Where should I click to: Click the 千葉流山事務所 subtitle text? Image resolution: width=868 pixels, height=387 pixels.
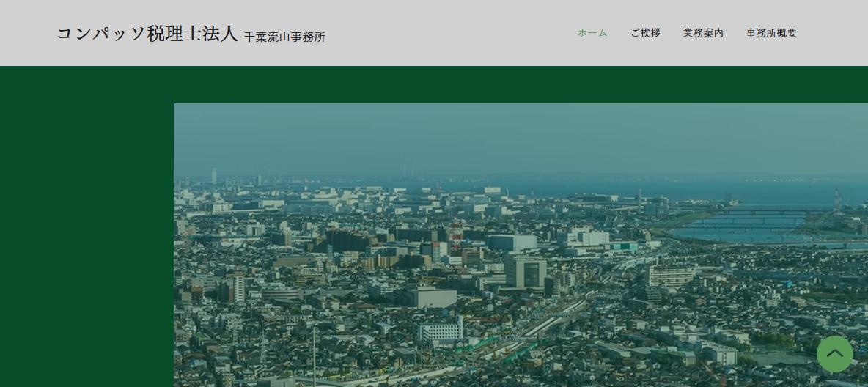(x=284, y=37)
